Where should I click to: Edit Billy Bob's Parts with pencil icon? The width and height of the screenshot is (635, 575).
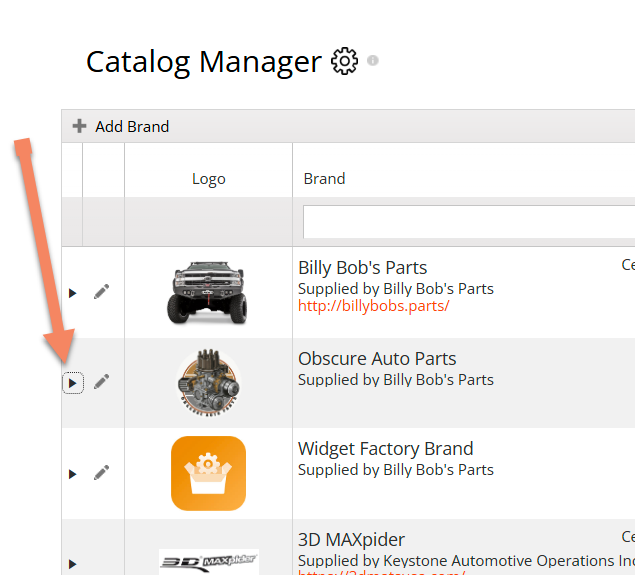[x=102, y=292]
